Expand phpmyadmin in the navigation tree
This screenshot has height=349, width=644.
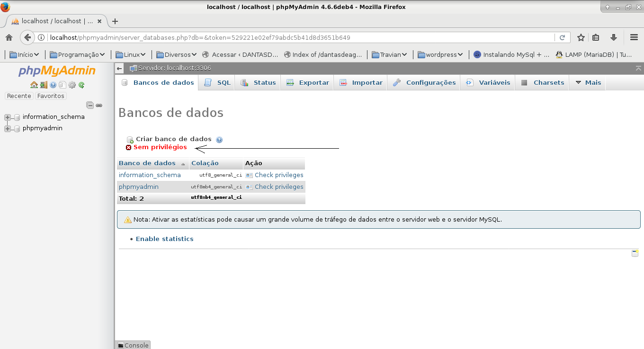pyautogui.click(x=7, y=128)
